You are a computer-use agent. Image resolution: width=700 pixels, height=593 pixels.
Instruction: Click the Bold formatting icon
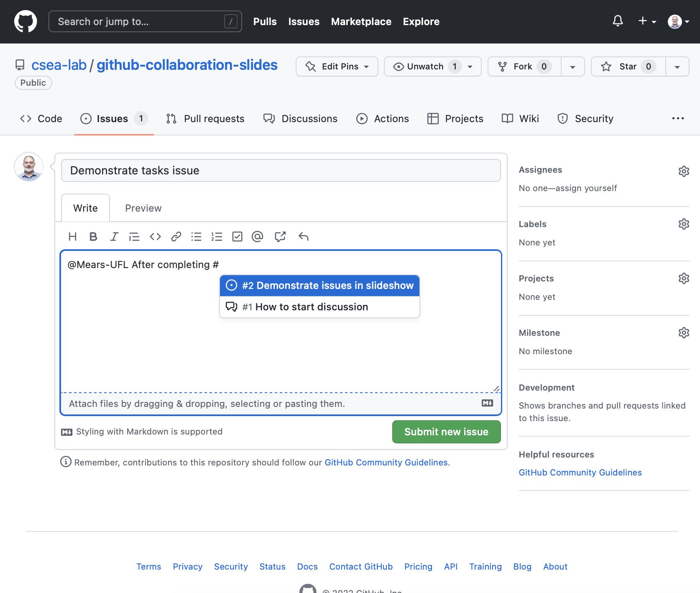(x=93, y=237)
